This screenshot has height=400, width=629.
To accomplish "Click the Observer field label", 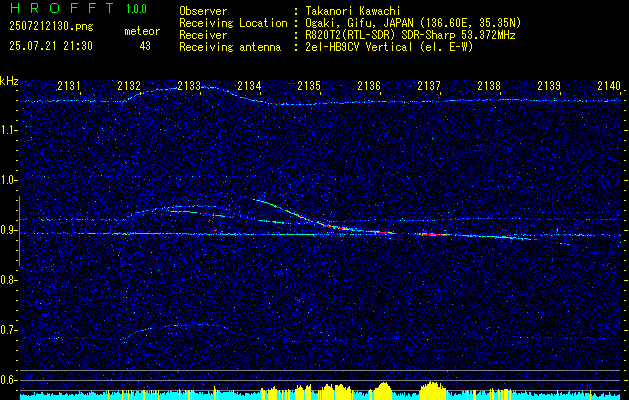I will tap(203, 11).
